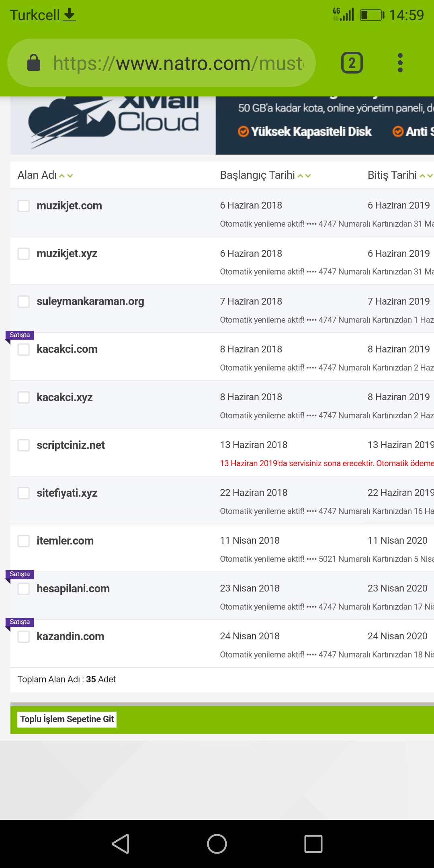The height and width of the screenshot is (868, 434).
Task: Open Chrome's three-dot overflow menu
Action: tap(400, 63)
